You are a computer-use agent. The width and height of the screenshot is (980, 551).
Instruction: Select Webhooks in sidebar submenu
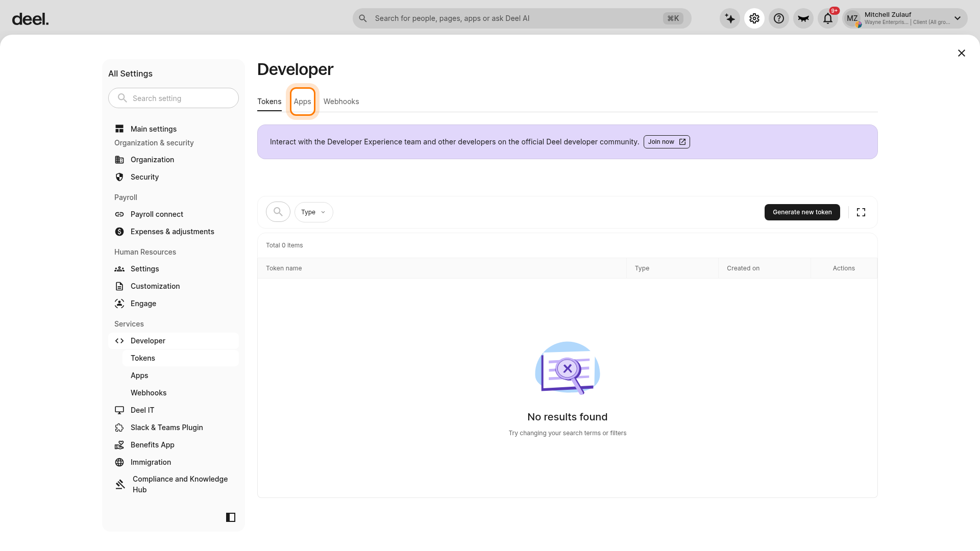click(x=181, y=393)
